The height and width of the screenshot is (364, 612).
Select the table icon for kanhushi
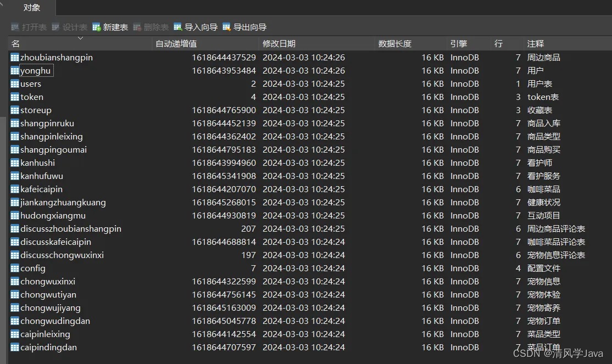(15, 163)
